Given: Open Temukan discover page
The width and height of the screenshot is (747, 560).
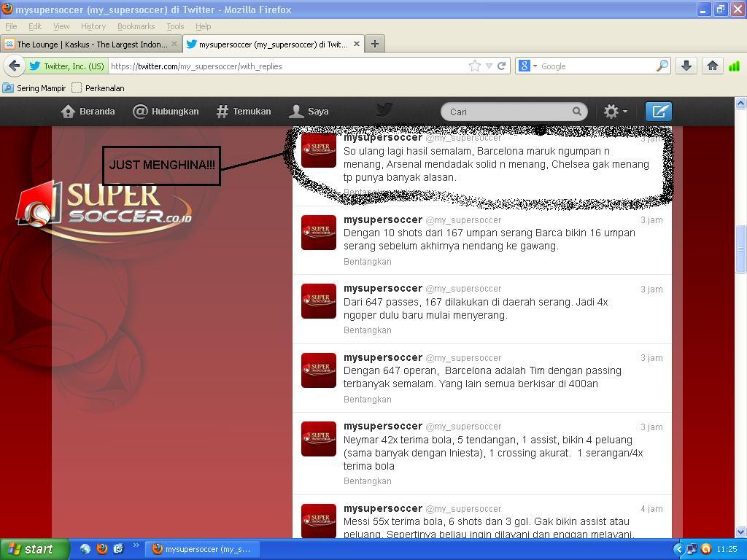Looking at the screenshot, I should coord(244,112).
